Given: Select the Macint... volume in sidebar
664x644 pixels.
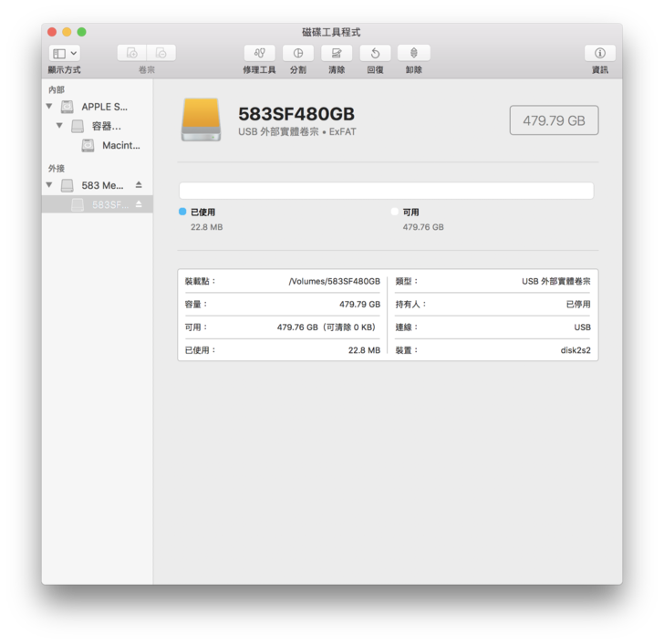Looking at the screenshot, I should click(x=120, y=145).
